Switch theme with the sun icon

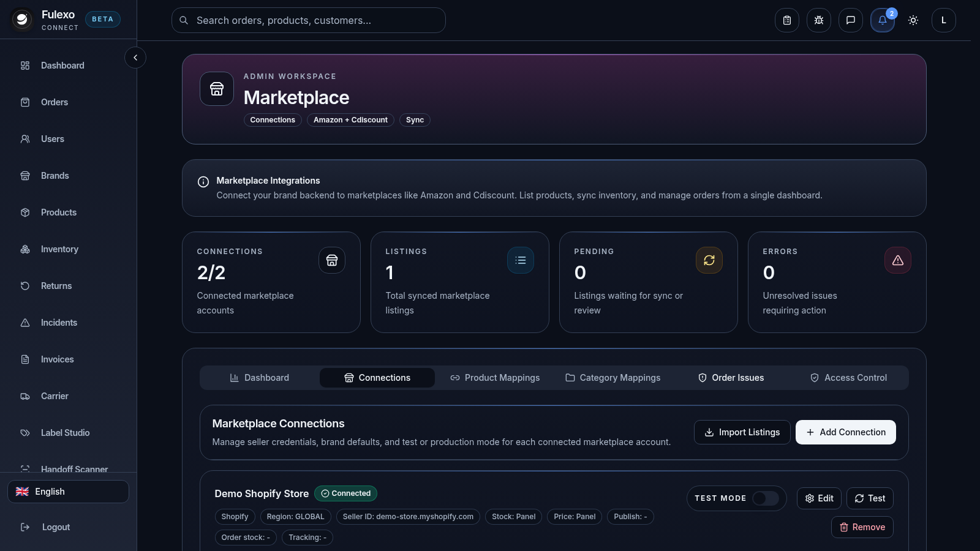click(913, 20)
